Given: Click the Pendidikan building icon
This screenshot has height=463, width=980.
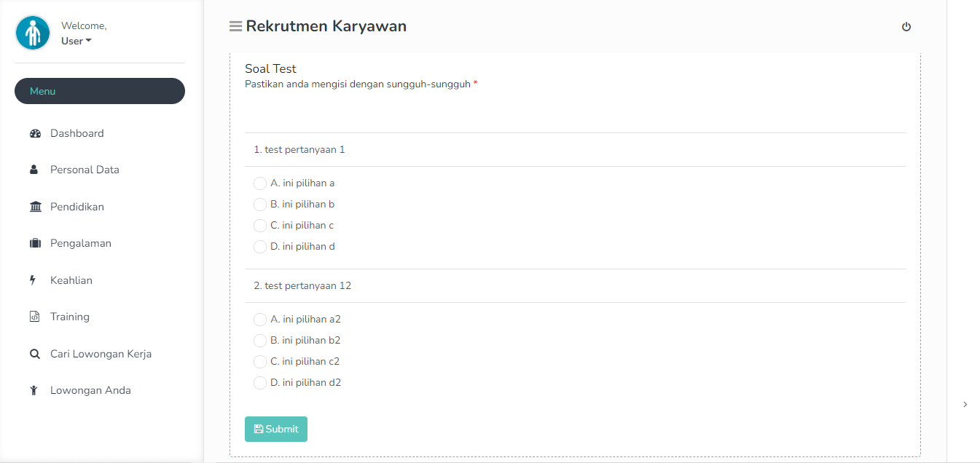Looking at the screenshot, I should (35, 207).
